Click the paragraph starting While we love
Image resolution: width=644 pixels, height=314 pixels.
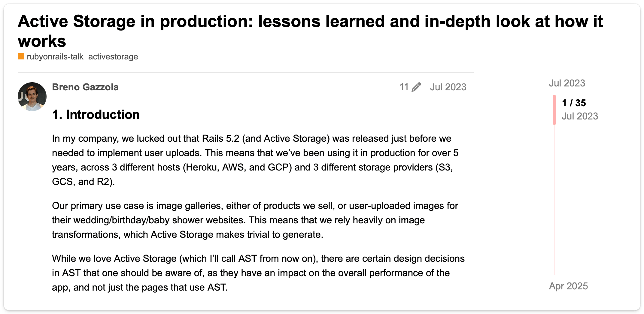point(258,273)
